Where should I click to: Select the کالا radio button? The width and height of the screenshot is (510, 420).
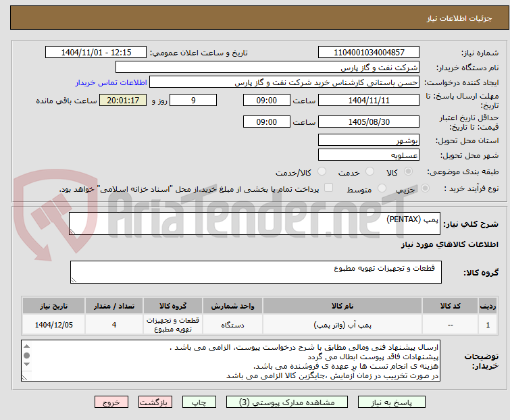(408, 172)
